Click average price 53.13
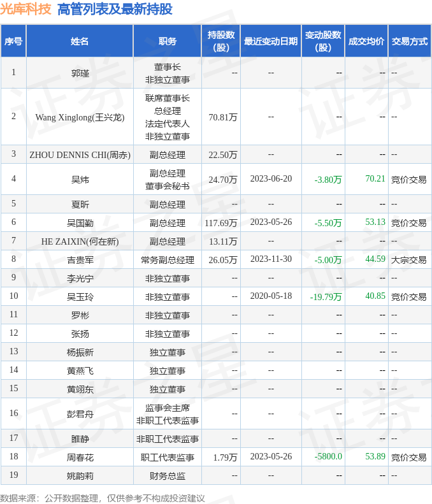 (x=375, y=222)
